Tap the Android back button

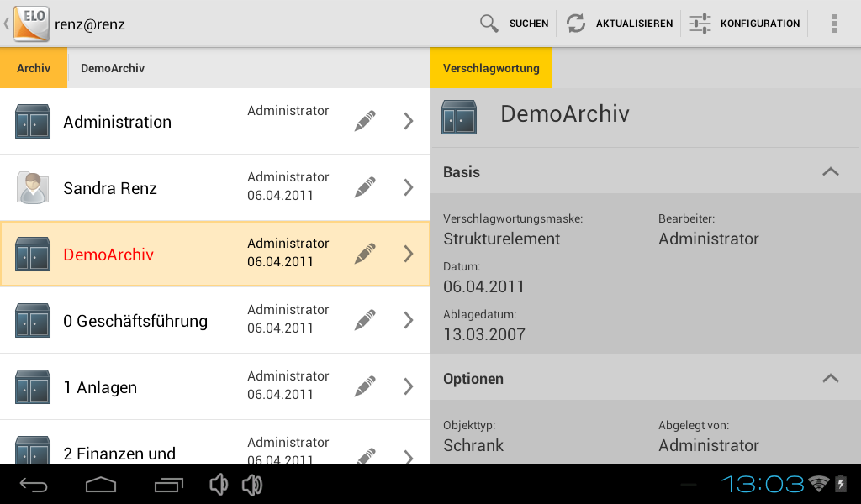[x=34, y=485]
